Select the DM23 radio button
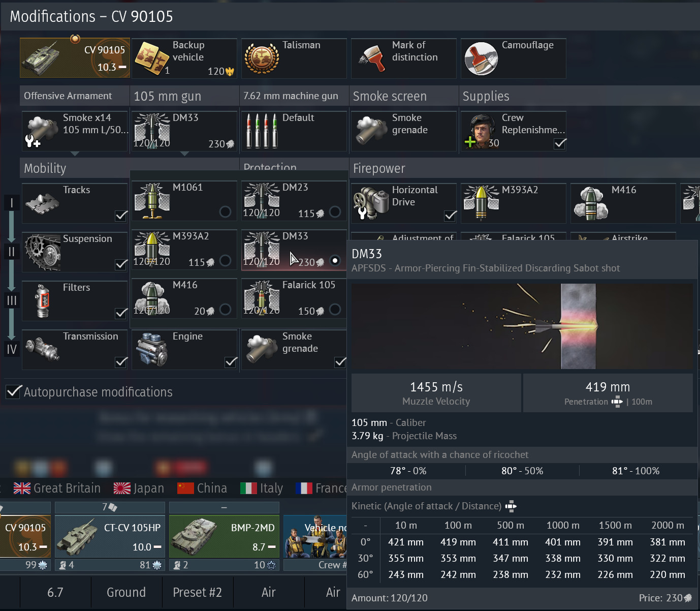This screenshot has height=611, width=700. coord(335,211)
